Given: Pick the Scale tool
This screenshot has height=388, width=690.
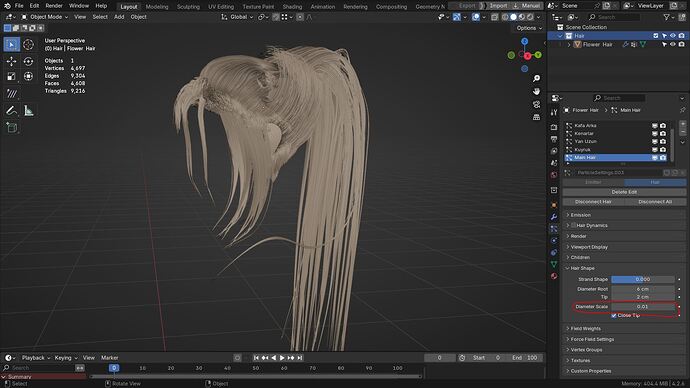Looking at the screenshot, I should pos(11,77).
